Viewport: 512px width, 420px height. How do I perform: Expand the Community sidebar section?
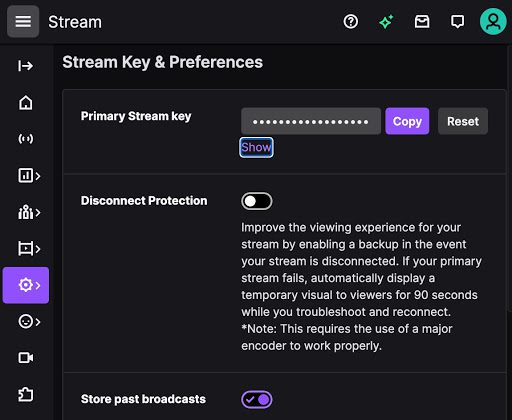tap(29, 212)
